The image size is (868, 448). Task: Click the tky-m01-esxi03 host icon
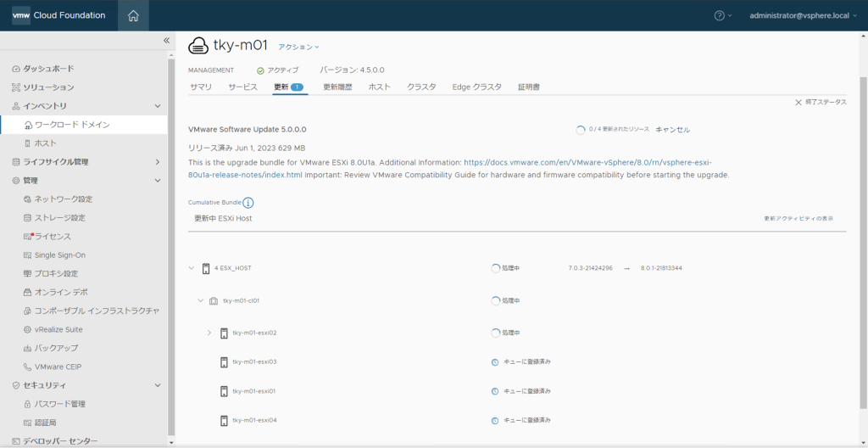pyautogui.click(x=224, y=362)
